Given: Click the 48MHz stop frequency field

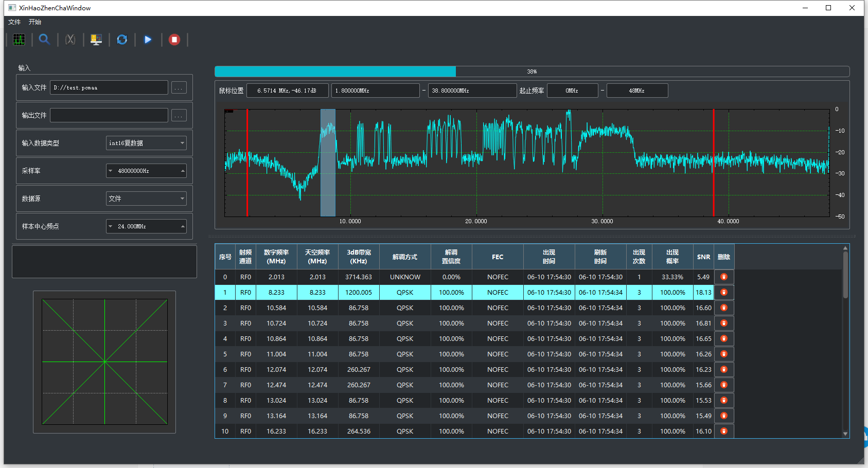Looking at the screenshot, I should (x=637, y=91).
